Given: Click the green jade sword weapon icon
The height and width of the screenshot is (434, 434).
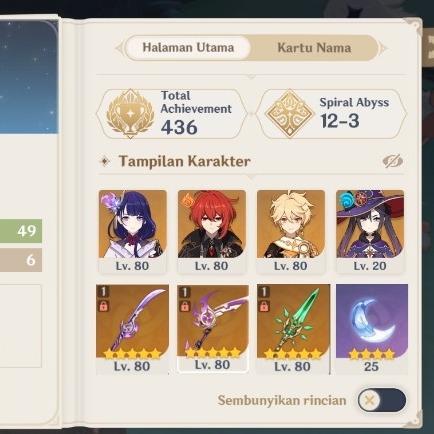Looking at the screenshot, I should (x=293, y=329).
